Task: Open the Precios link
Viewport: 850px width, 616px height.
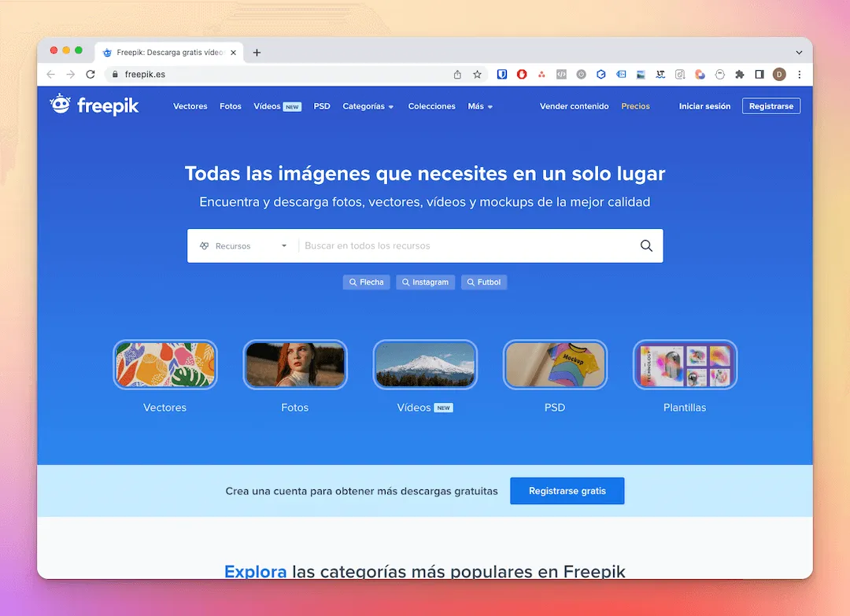Action: tap(635, 106)
